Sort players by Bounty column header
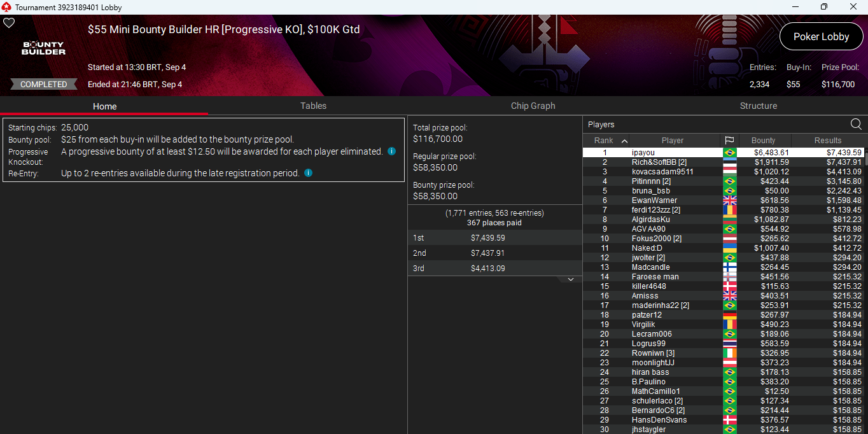Screen dimensions: 868x434 [763, 140]
